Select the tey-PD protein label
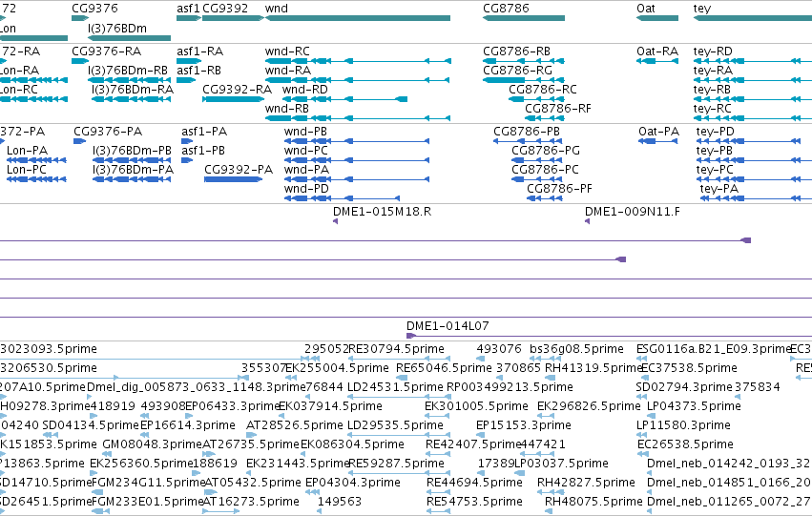812x516 pixels. [x=716, y=132]
